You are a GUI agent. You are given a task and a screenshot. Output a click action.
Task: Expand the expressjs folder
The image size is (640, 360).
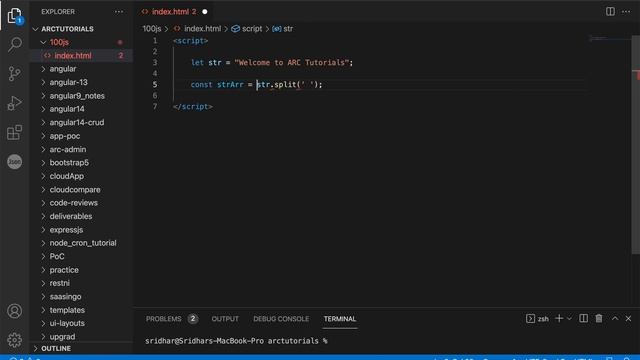pos(66,230)
